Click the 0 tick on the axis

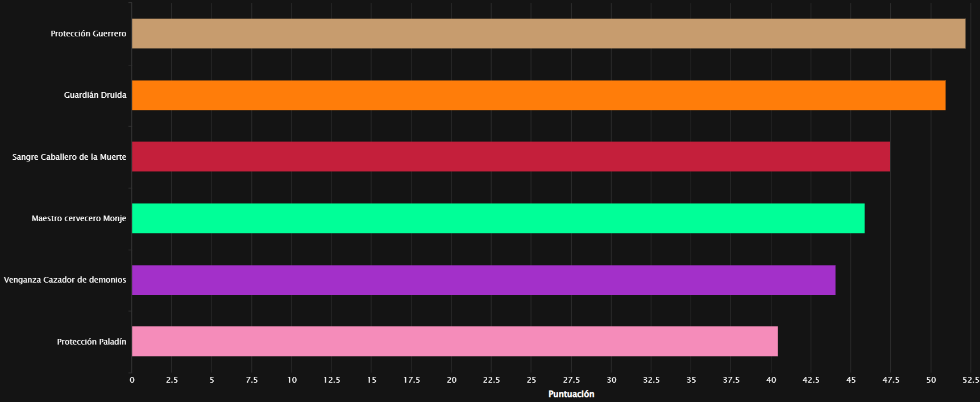click(132, 380)
